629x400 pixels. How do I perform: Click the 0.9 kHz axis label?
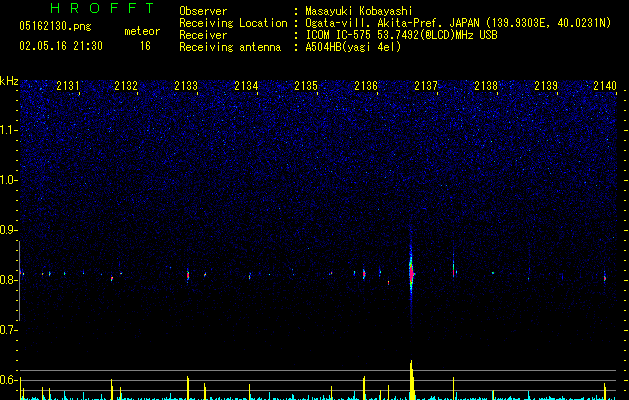(x=9, y=230)
